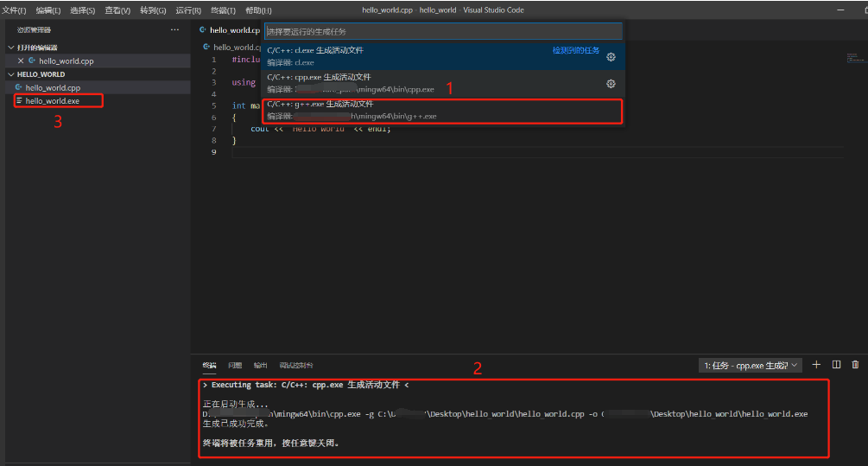Open the 运行(R) menu

tap(187, 10)
